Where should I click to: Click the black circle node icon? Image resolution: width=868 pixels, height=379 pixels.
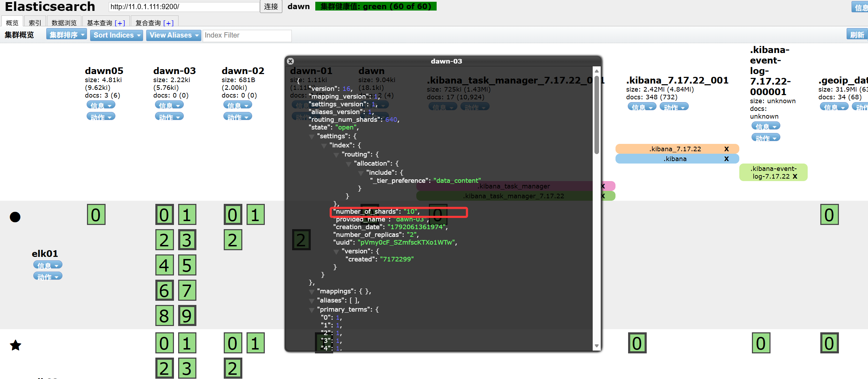pos(15,217)
